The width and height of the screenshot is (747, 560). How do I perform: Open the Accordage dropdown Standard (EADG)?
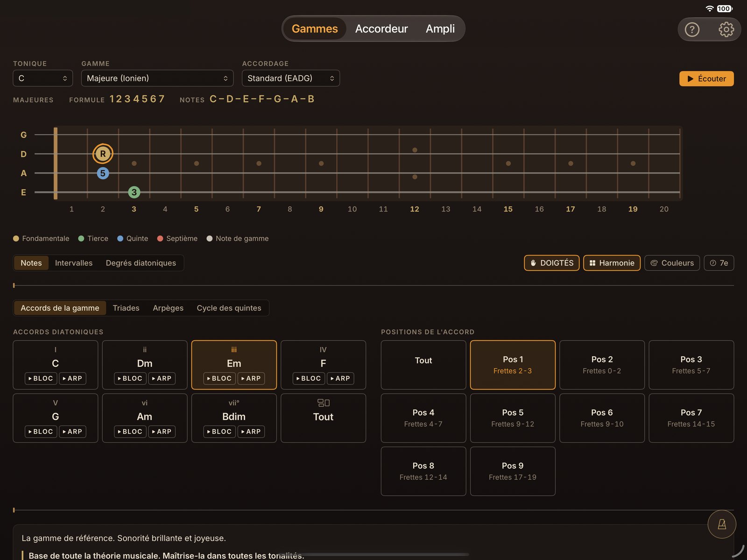[291, 78]
